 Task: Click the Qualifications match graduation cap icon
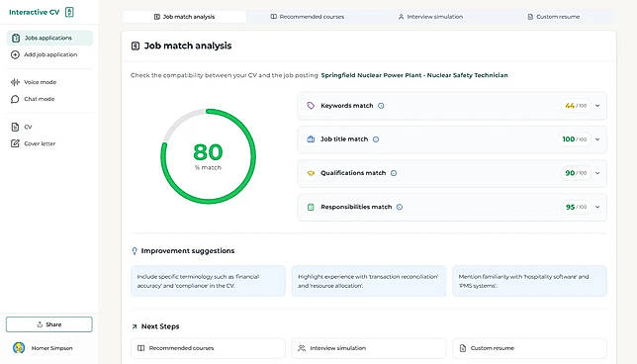click(x=311, y=173)
